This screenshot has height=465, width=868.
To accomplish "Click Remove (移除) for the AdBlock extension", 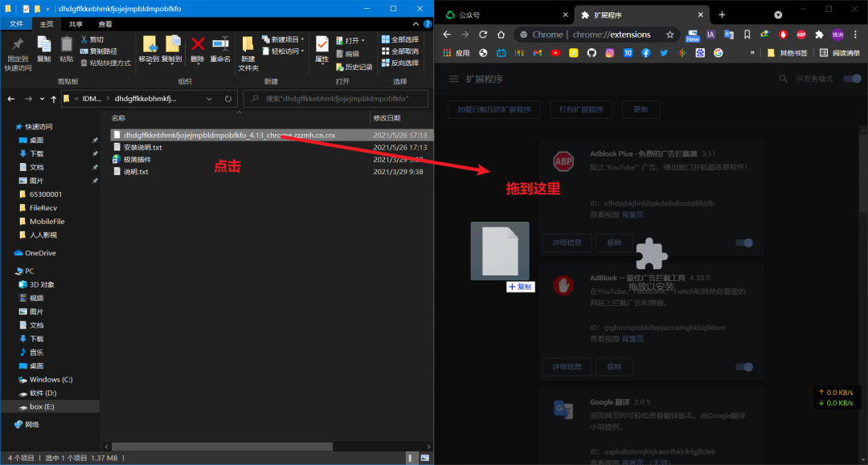I will 614,367.
